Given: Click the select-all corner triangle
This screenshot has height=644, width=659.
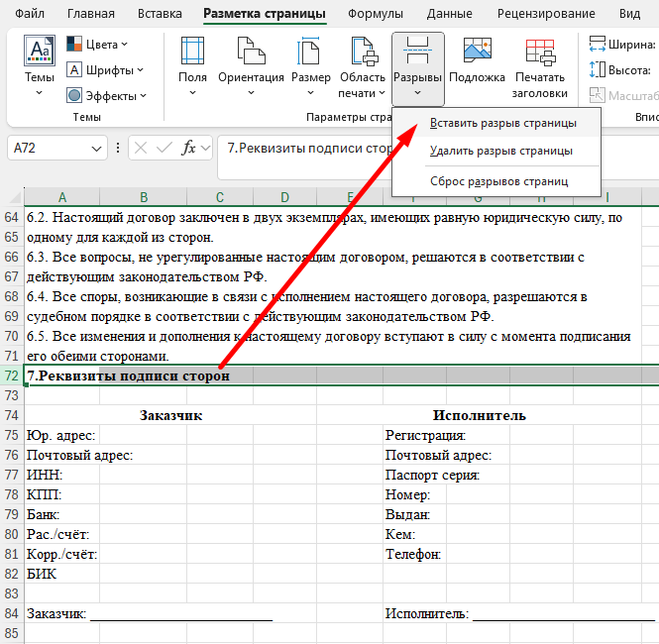Looking at the screenshot, I should [x=15, y=196].
